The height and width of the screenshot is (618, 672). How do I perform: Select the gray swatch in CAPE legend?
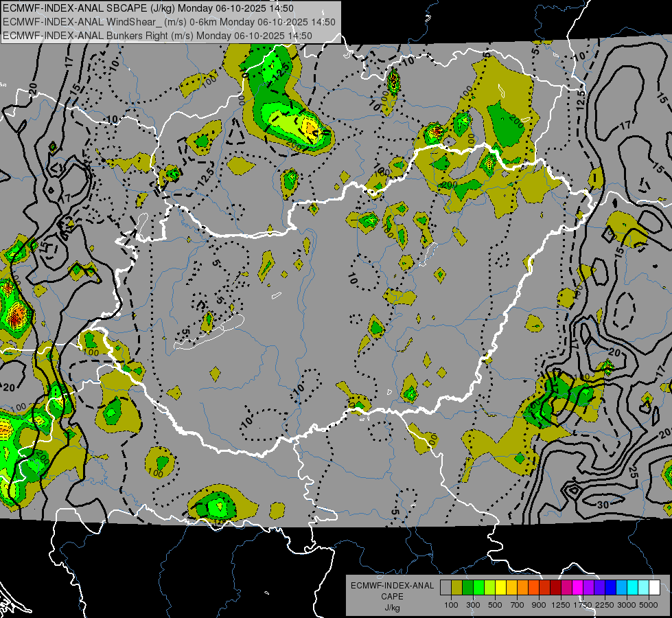(445, 588)
